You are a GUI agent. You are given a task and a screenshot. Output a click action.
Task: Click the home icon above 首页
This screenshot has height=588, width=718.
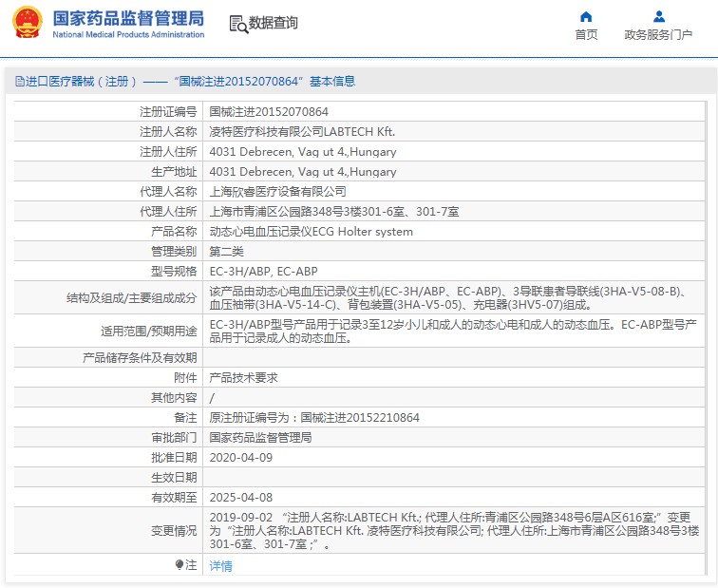click(x=586, y=16)
